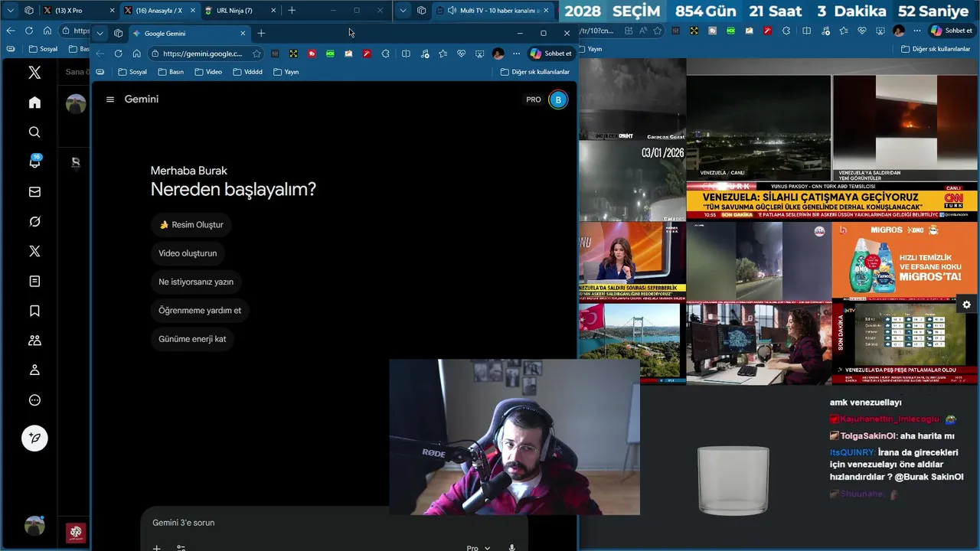Open X more options circle icon
The width and height of the screenshot is (980, 551).
pyautogui.click(x=34, y=400)
